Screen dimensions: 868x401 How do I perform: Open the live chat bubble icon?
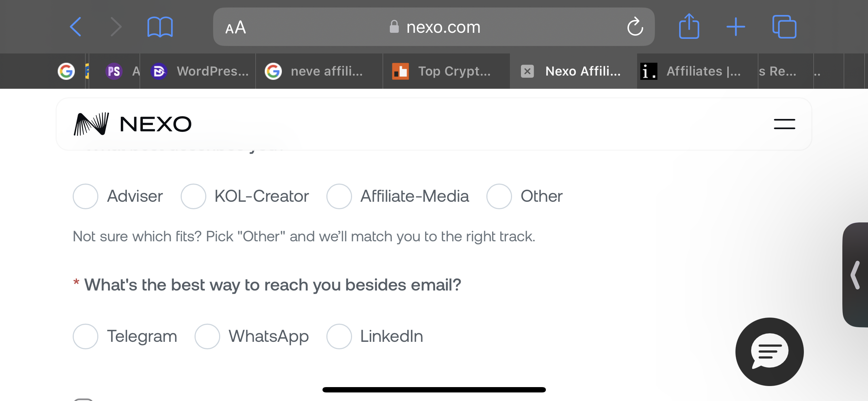point(769,351)
